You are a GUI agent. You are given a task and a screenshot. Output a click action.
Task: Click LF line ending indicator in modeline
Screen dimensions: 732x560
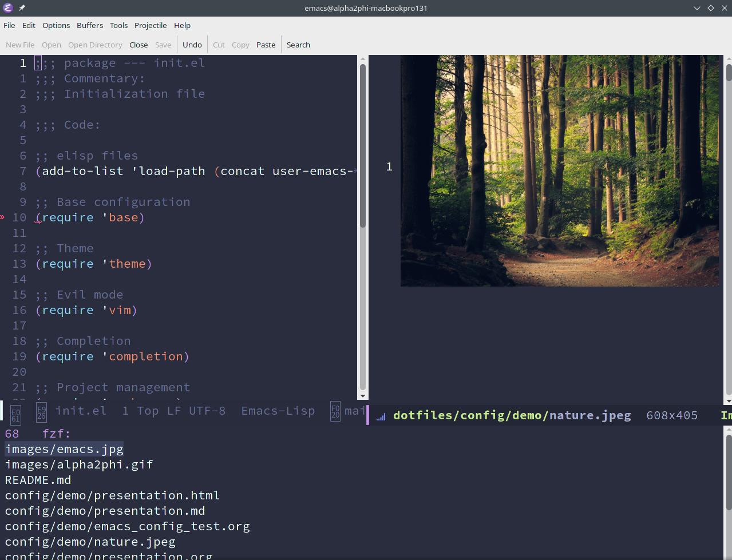tap(174, 411)
